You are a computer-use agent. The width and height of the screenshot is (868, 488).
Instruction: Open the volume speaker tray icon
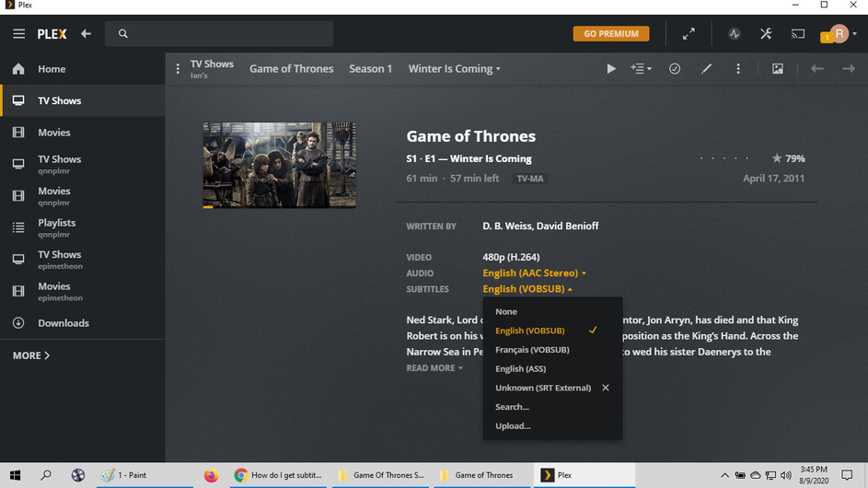[x=785, y=475]
